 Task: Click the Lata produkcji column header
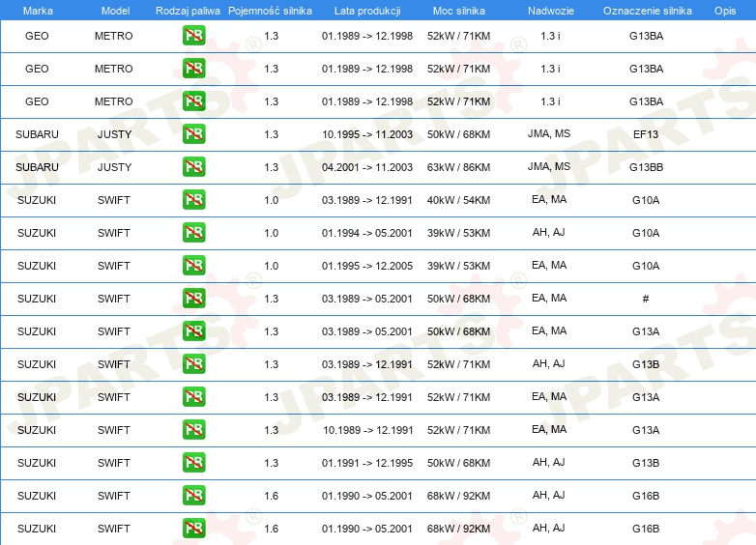pyautogui.click(x=367, y=11)
